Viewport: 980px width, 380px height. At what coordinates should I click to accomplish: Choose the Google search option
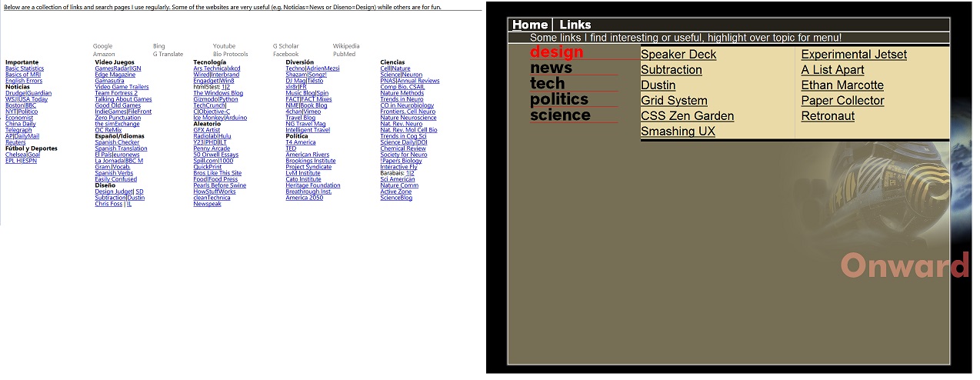(102, 46)
